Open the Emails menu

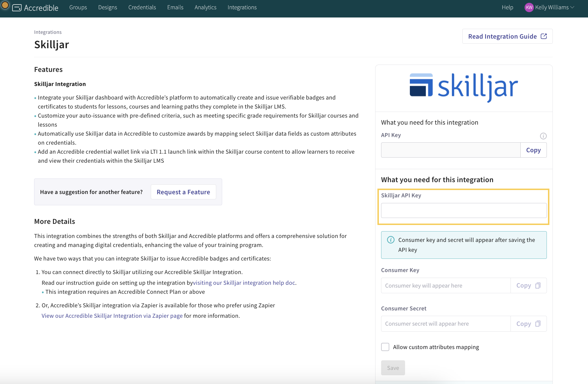pos(175,8)
